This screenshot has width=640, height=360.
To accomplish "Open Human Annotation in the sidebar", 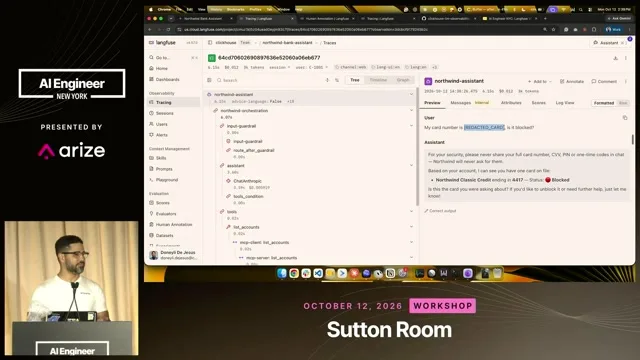I will [x=173, y=224].
